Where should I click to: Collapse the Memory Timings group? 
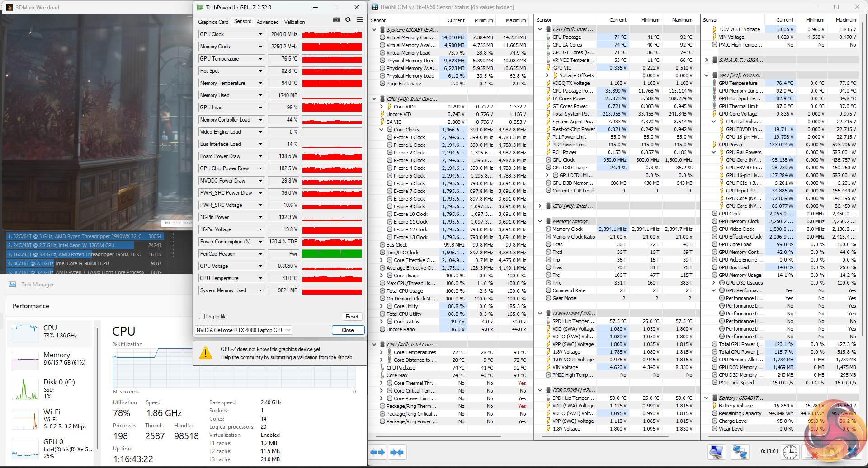point(540,221)
